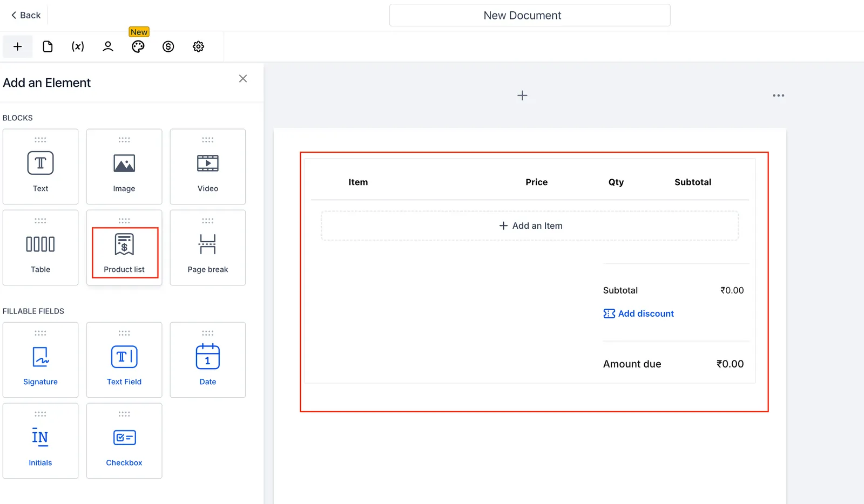Select the Video block element
The height and width of the screenshot is (504, 864).
point(208,166)
